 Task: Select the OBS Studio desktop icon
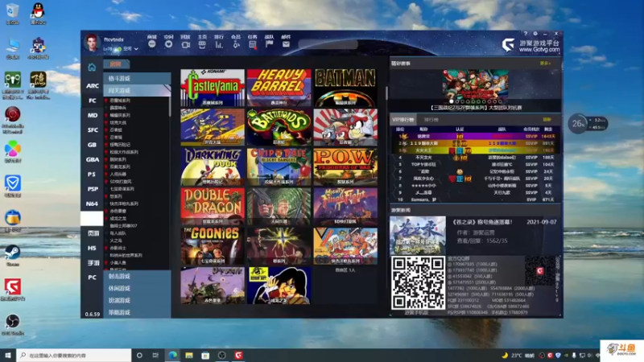coord(13,325)
